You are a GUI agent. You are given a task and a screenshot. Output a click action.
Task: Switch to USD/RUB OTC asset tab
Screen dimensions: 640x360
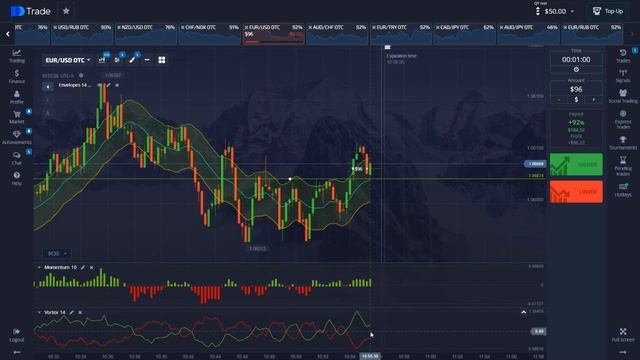[82, 34]
